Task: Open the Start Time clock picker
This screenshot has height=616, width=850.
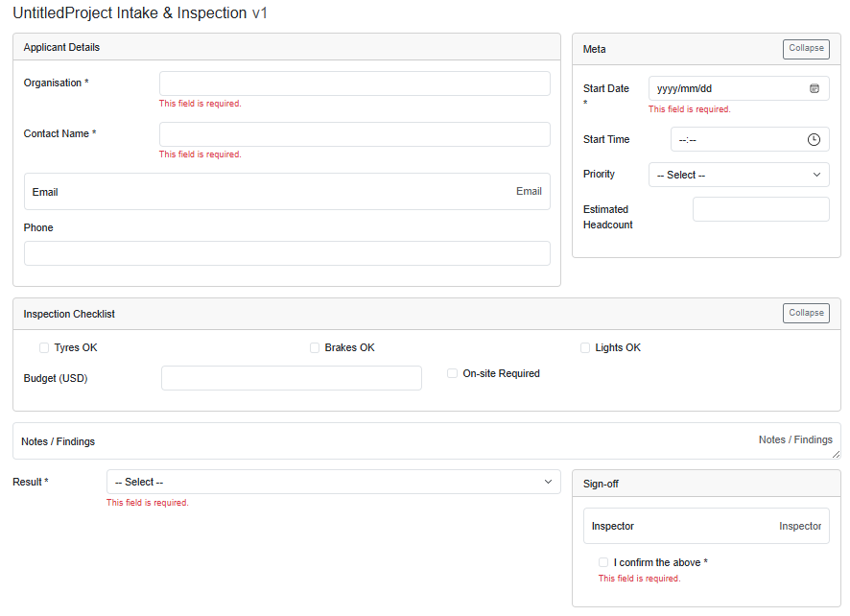Action: click(815, 139)
